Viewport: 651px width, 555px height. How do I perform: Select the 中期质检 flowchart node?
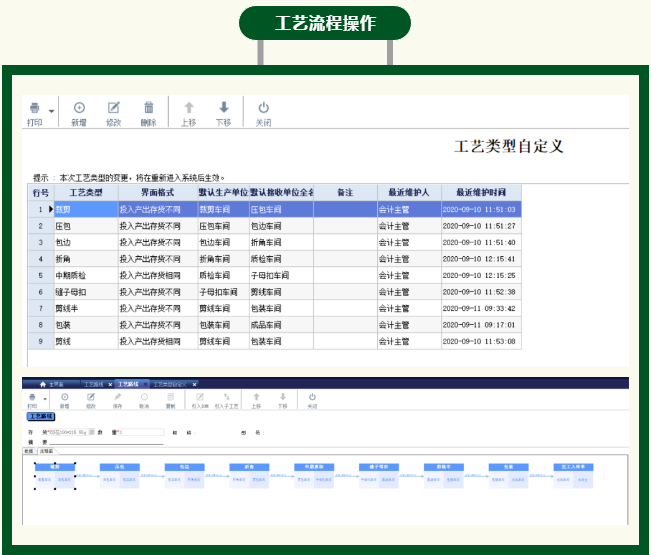[x=314, y=475]
